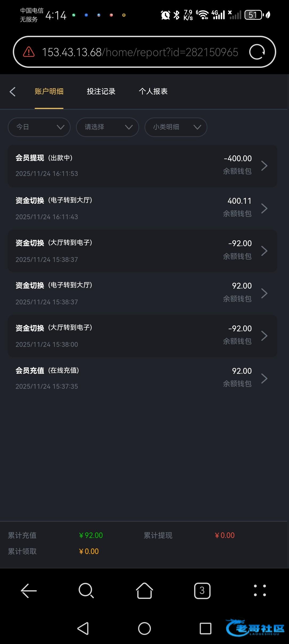Open the 400.11 资金切换 transfer entry
289x644 pixels.
(142, 208)
